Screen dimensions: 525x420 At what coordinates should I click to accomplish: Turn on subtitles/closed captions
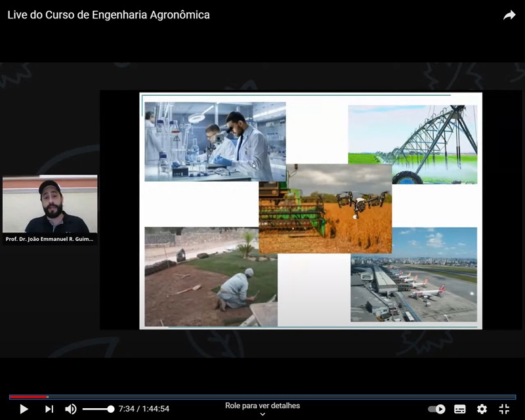pyautogui.click(x=460, y=409)
